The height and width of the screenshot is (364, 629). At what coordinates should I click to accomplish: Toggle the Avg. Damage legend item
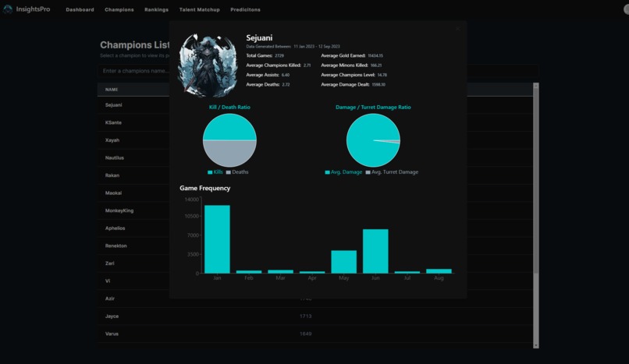343,172
